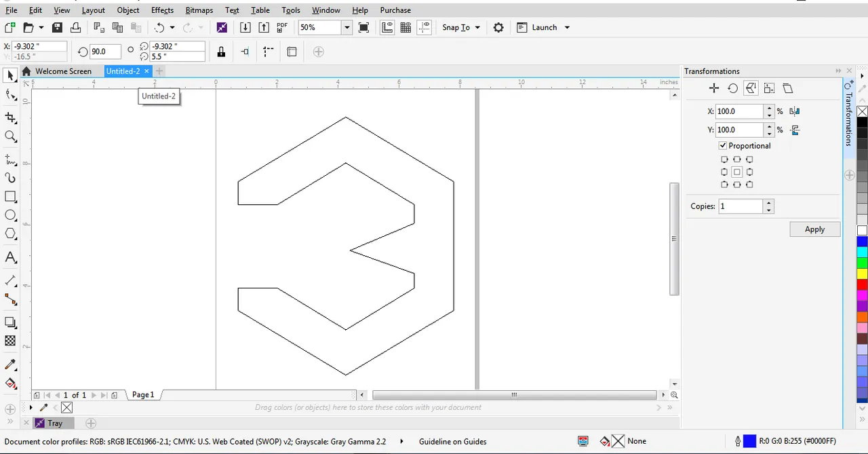
Task: Select the Text tool
Action: tap(10, 257)
